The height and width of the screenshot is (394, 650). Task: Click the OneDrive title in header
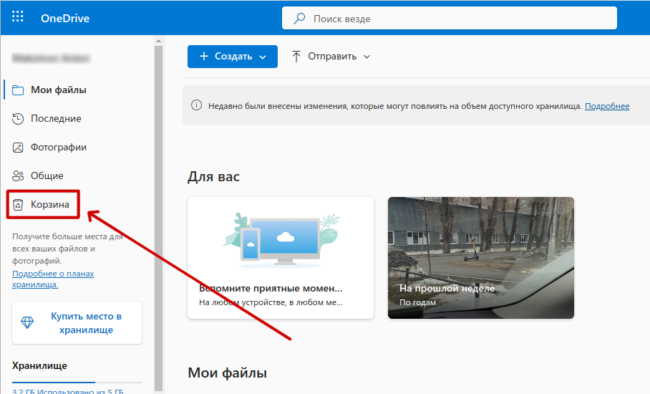(x=65, y=18)
